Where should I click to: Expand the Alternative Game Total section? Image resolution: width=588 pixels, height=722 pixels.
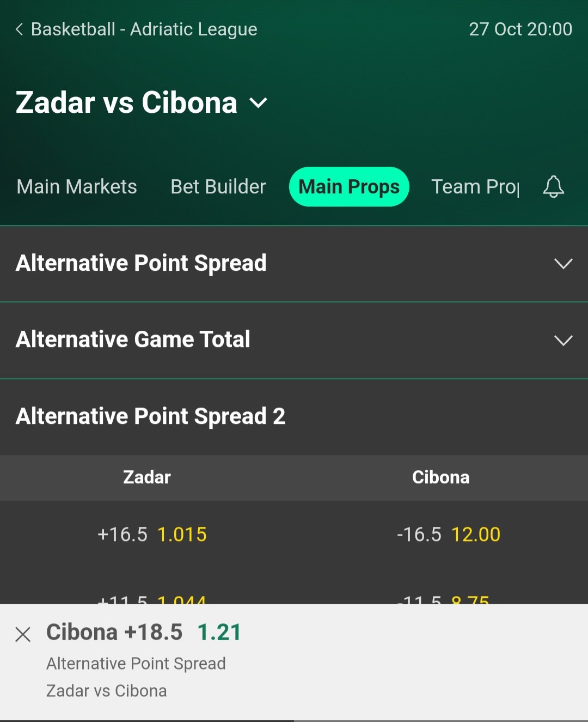pos(563,341)
